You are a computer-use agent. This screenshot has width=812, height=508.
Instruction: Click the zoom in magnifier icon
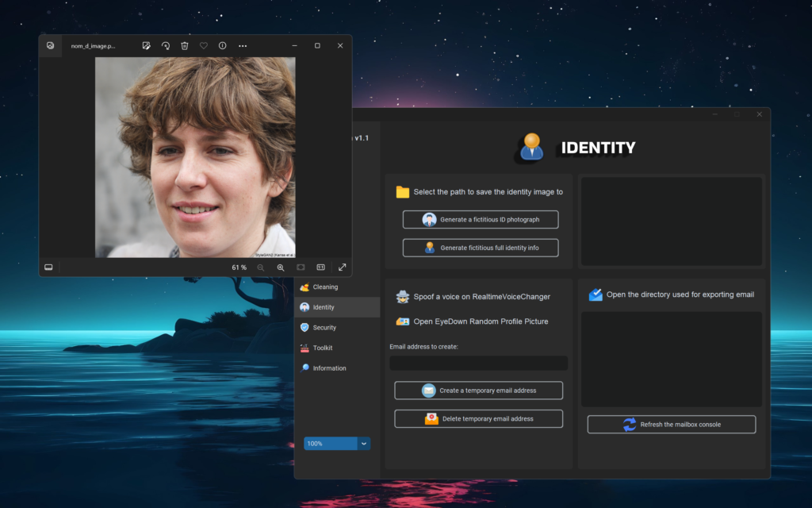click(x=280, y=267)
